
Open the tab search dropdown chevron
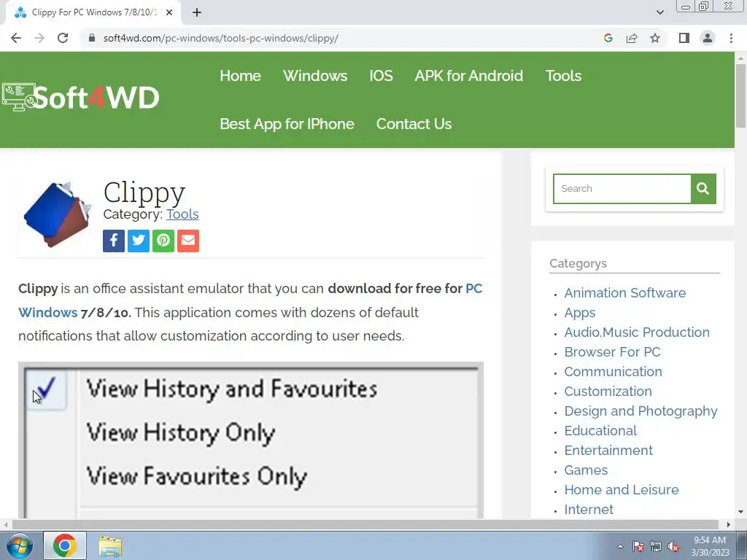pos(659,12)
